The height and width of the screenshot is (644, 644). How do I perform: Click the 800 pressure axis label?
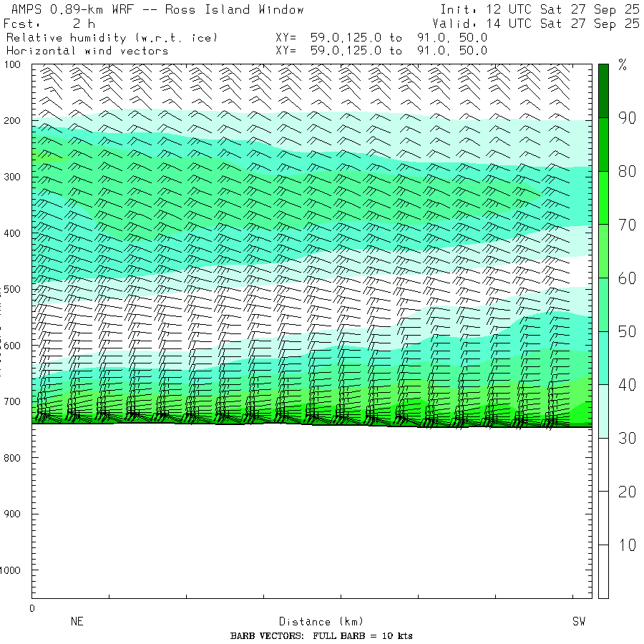12,457
